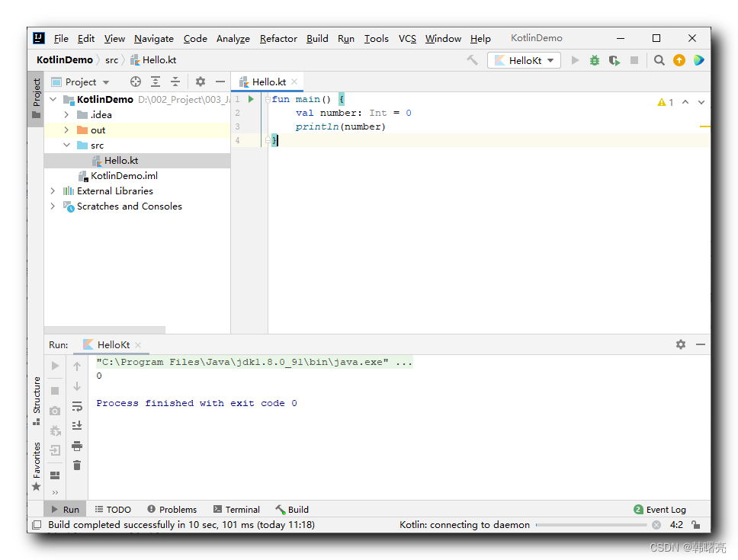Click the Kotlin daemon progress bar
Image resolution: width=738 pixels, height=560 pixels.
coord(592,525)
